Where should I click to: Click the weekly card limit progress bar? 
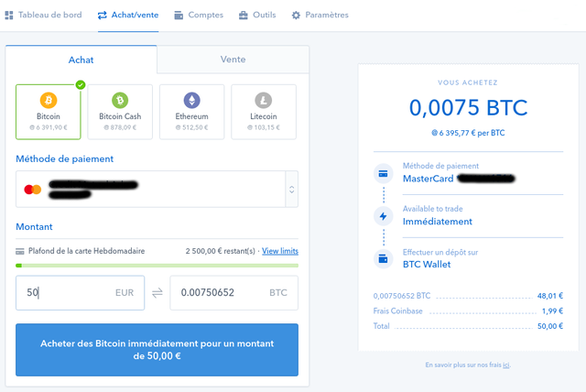pos(157,266)
